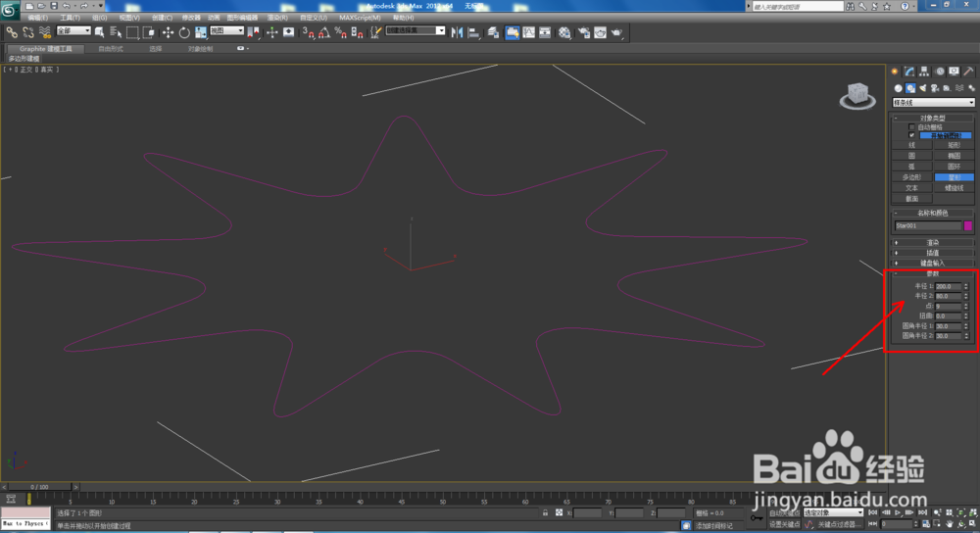This screenshot has height=533, width=980.
Task: Click the Mirror tool icon
Action: tap(457, 32)
